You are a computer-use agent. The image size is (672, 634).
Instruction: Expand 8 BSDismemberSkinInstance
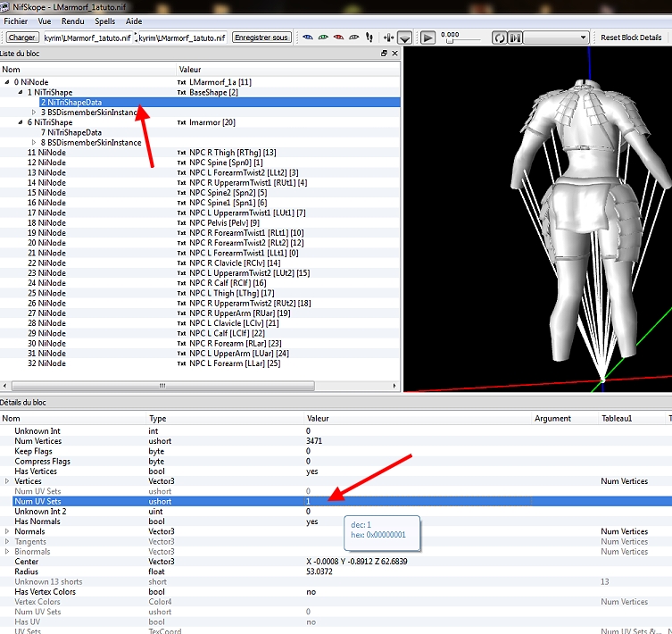(x=34, y=142)
